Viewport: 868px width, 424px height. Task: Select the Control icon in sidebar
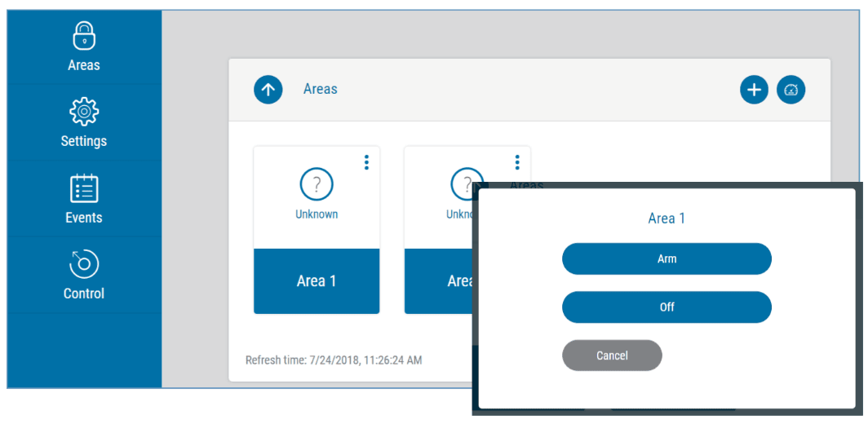(x=83, y=264)
